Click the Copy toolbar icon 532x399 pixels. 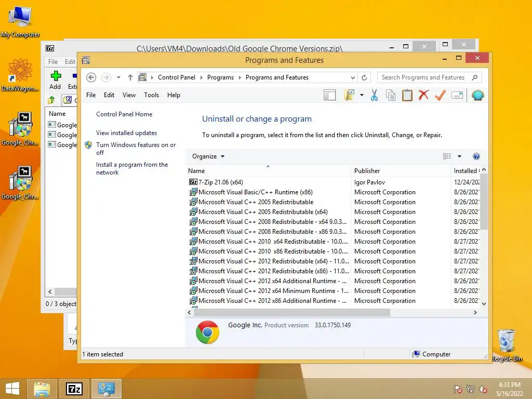(x=391, y=96)
